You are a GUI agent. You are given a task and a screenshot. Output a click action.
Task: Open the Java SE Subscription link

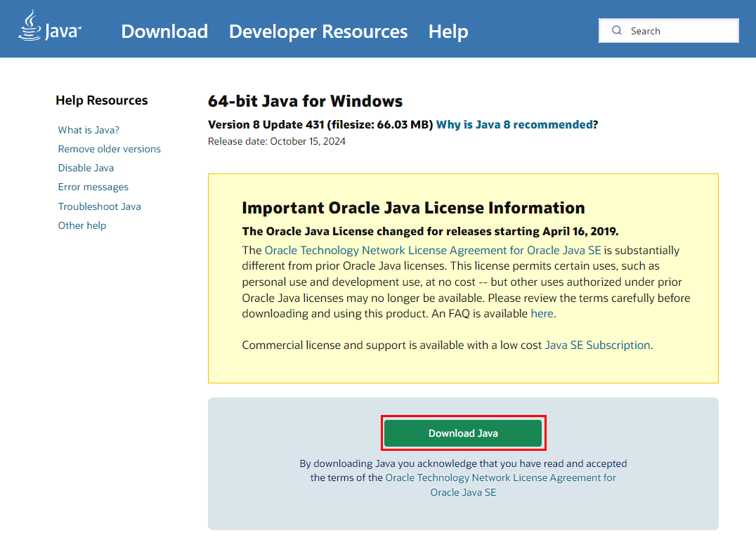[x=597, y=345]
